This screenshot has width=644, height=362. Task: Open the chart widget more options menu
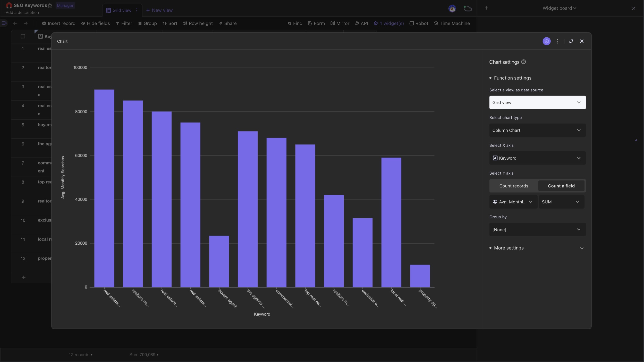coord(557,41)
